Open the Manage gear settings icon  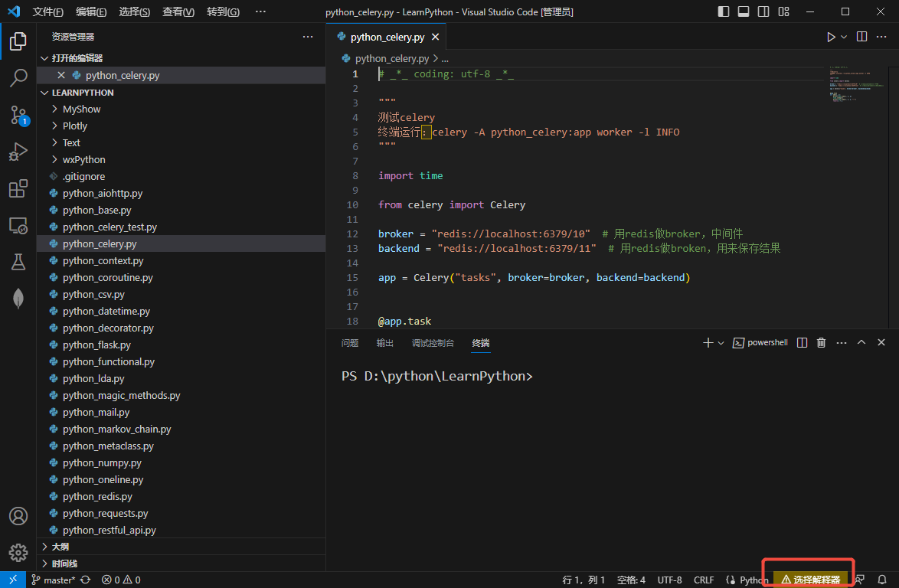tap(18, 553)
